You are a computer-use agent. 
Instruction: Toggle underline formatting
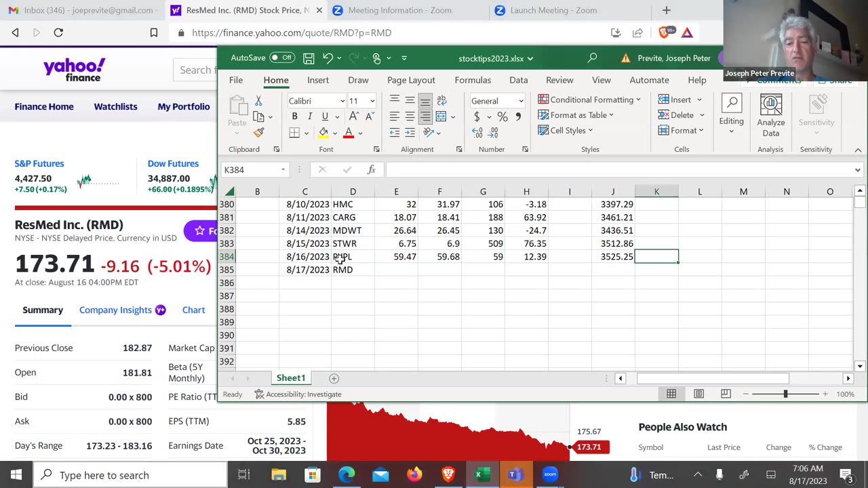tap(325, 117)
